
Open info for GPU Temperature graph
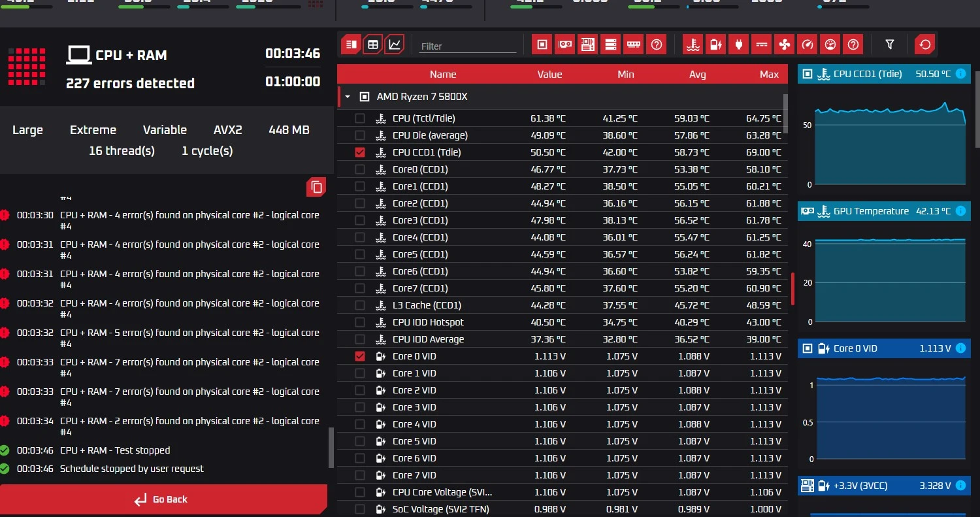coord(960,211)
